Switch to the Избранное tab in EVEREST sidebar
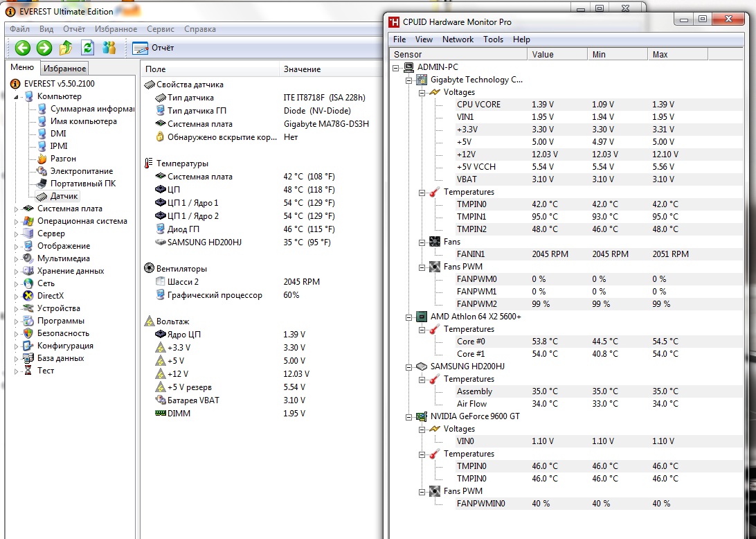Image resolution: width=756 pixels, height=539 pixels. (x=64, y=69)
